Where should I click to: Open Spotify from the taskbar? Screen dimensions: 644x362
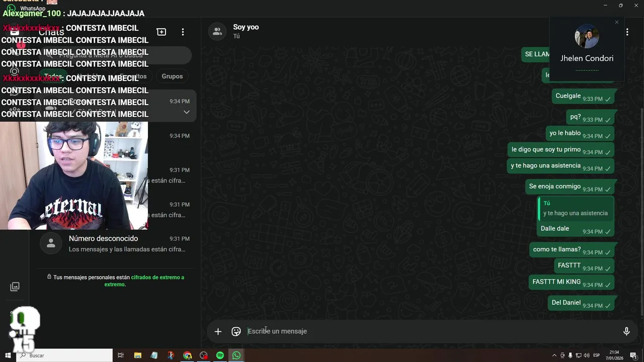tap(220, 355)
